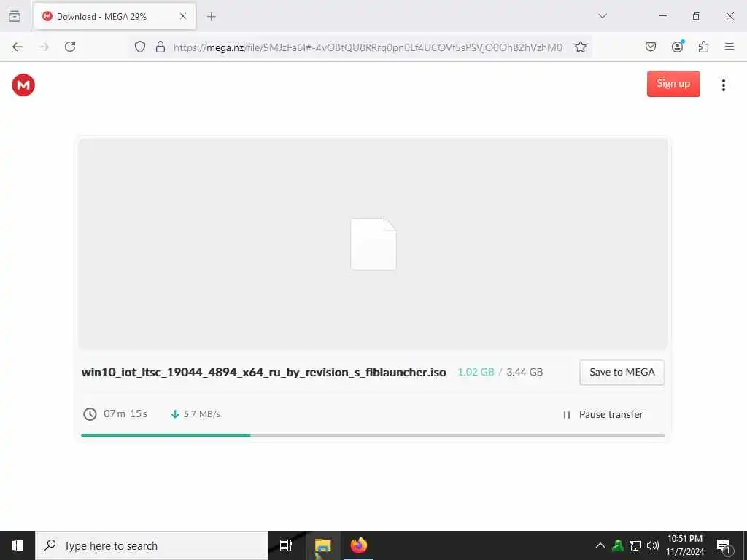Open the Firefox hamburger menu
The height and width of the screenshot is (560, 747).
(729, 47)
